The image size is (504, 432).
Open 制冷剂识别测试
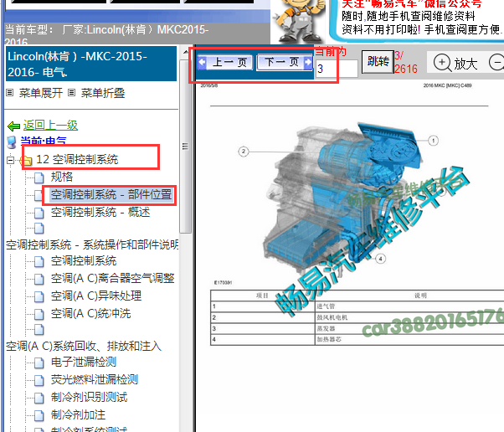(89, 398)
